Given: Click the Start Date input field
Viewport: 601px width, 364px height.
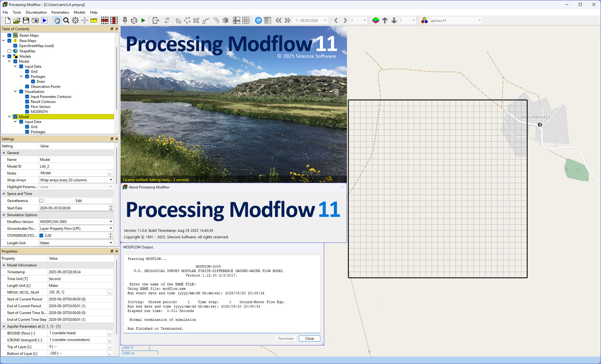Looking at the screenshot, I should point(74,208).
